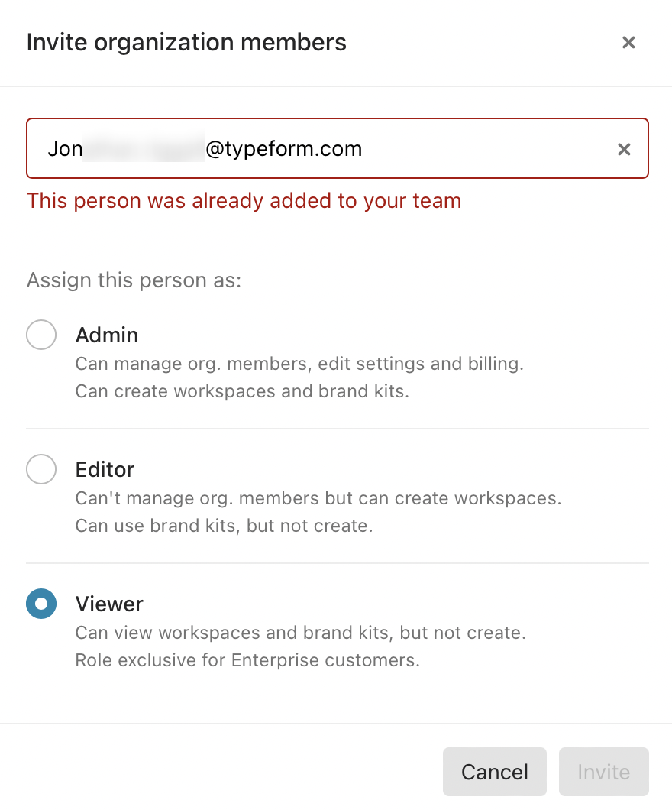
Task: Clear the entered email address with the X icon
Action: coord(624,148)
